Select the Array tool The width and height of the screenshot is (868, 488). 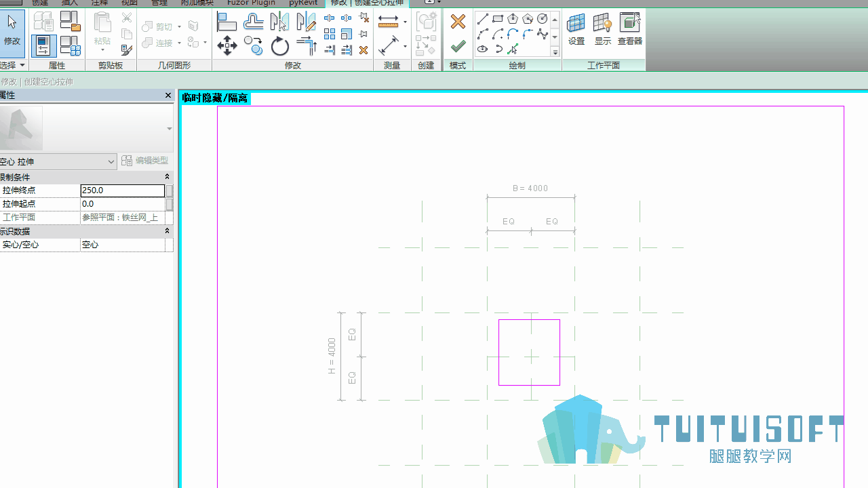(330, 34)
